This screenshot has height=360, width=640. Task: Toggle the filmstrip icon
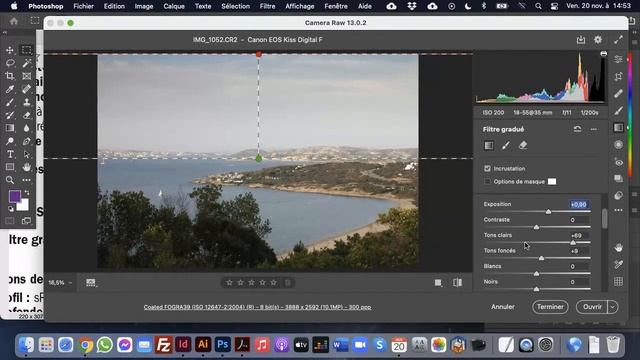click(x=91, y=282)
